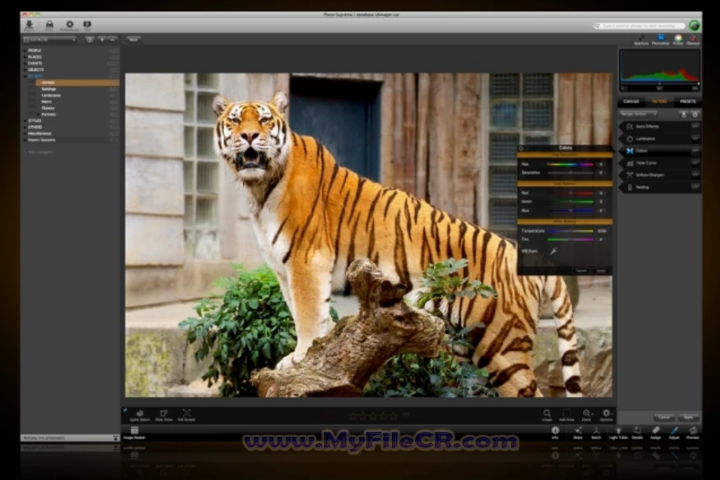The height and width of the screenshot is (480, 720).
Task: Toggle the Tone Curve filter switch
Action: (695, 162)
